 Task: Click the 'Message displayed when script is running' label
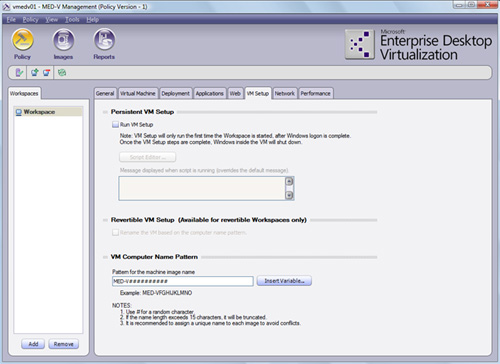click(204, 170)
